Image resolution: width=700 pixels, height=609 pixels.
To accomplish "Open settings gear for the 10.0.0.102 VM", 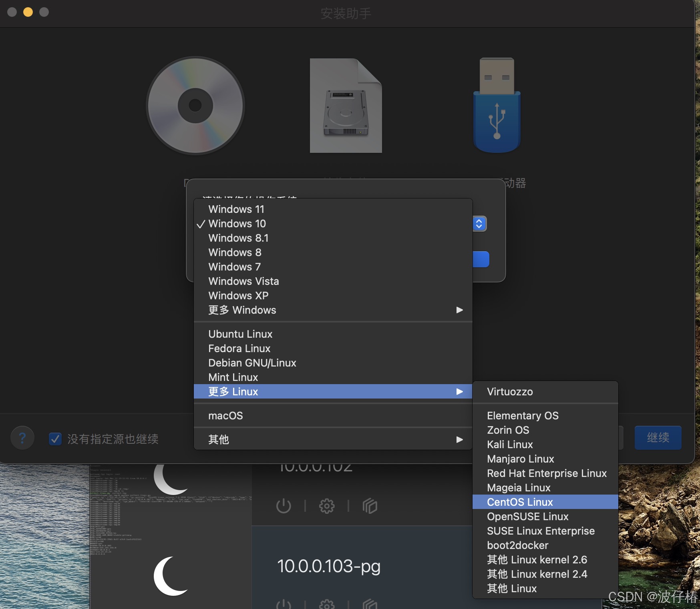I will click(x=327, y=506).
